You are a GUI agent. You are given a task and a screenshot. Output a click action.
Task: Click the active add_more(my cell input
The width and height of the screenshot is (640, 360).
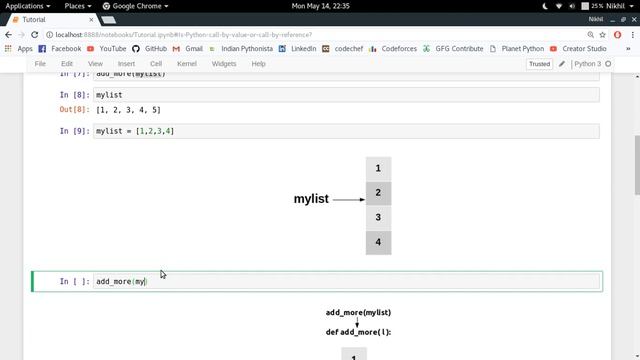pos(346,281)
